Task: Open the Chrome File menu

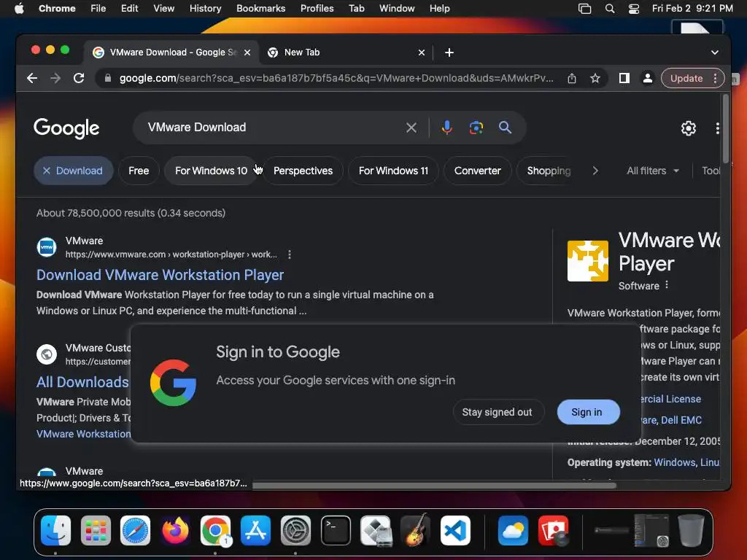Action: point(98,8)
